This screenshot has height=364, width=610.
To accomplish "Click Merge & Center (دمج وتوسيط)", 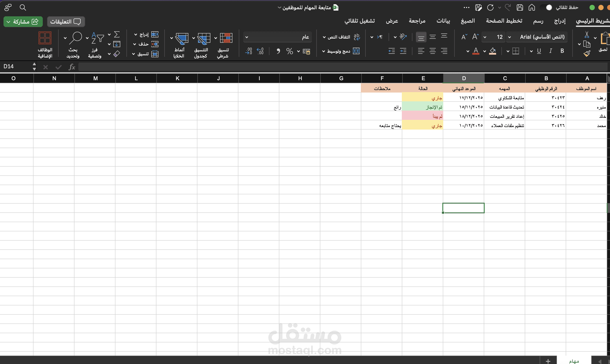I will 343,51.
